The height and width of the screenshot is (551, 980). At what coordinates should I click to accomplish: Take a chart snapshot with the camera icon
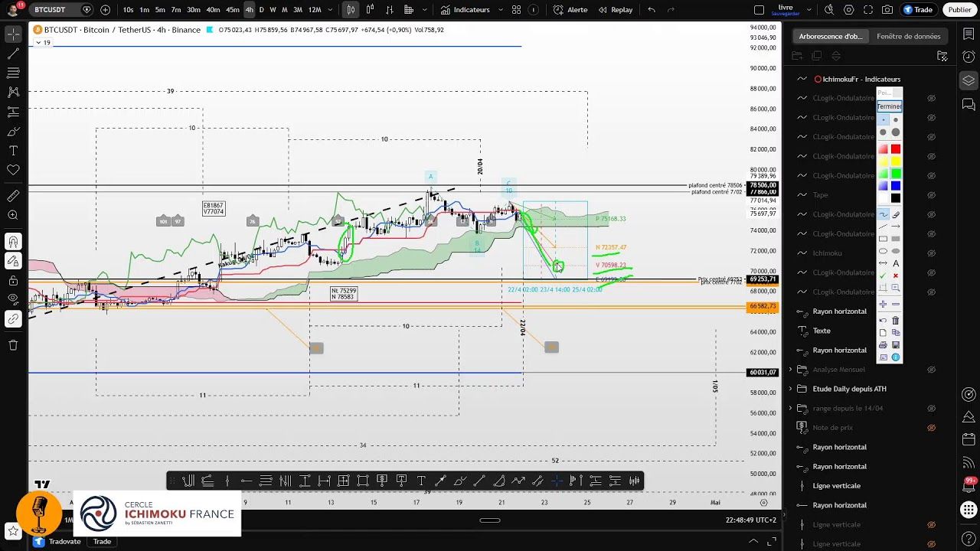(x=887, y=10)
